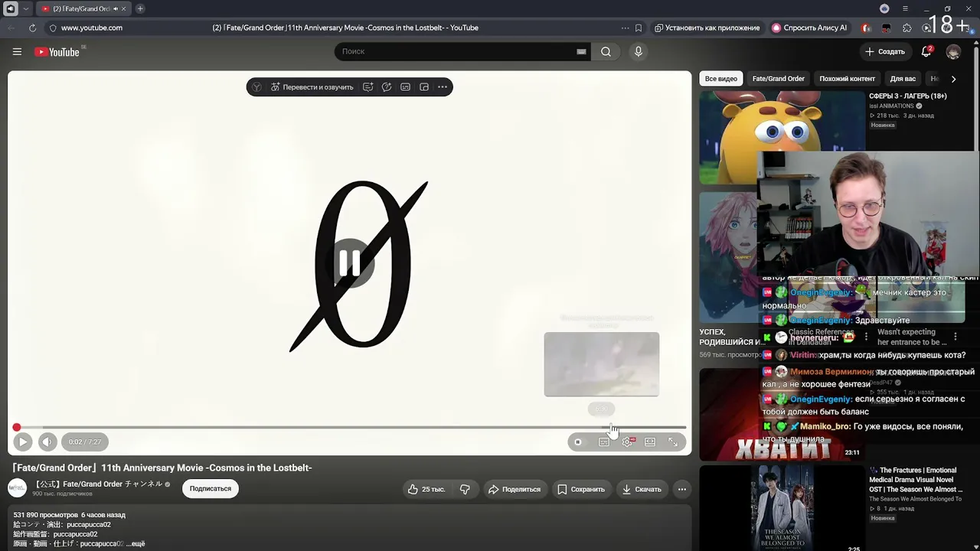
Task: Bookmark this page in the address bar
Action: [x=638, y=28]
